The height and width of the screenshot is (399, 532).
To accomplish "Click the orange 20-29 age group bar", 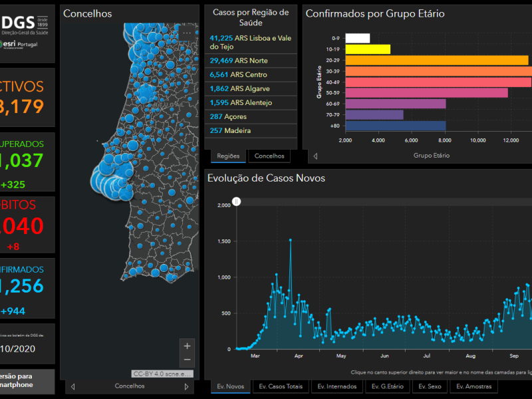I will pos(437,61).
